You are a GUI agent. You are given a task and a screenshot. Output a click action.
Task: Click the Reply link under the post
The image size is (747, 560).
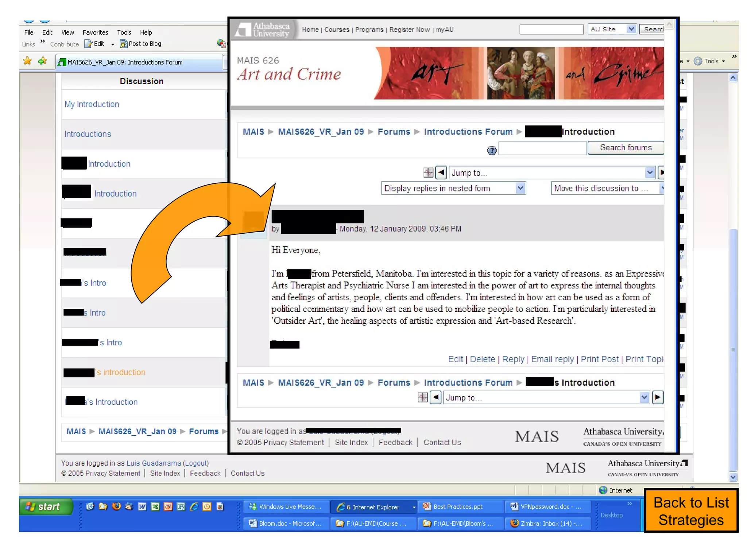513,359
